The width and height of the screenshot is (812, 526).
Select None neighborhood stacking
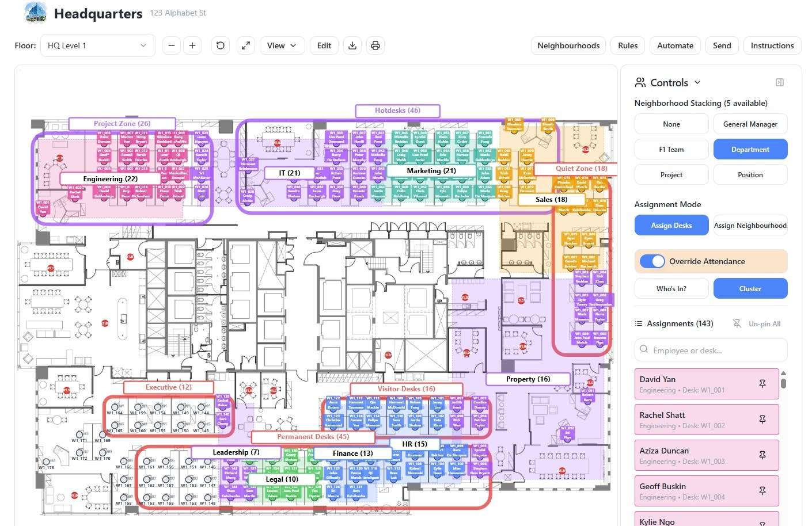pos(671,124)
